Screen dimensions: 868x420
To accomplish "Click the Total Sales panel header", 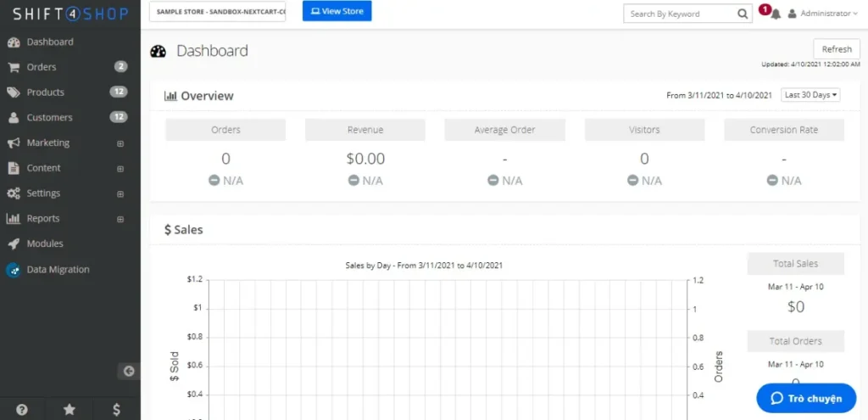I will click(795, 264).
